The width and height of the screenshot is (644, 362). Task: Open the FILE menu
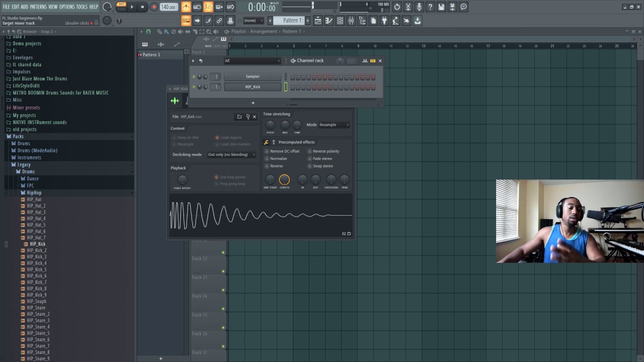point(7,7)
